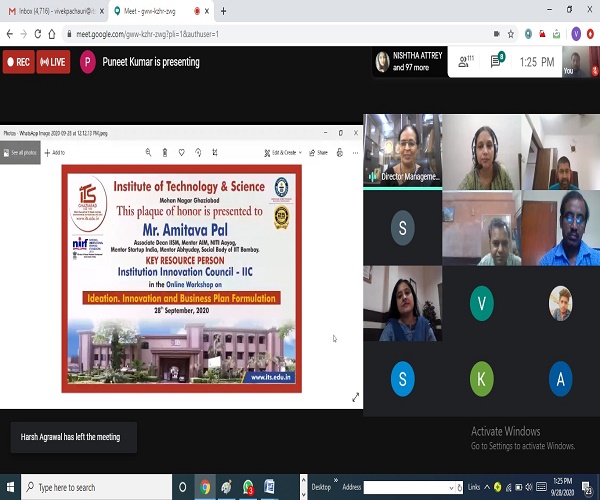Open WhatsApp on the taskbar

click(x=248, y=487)
